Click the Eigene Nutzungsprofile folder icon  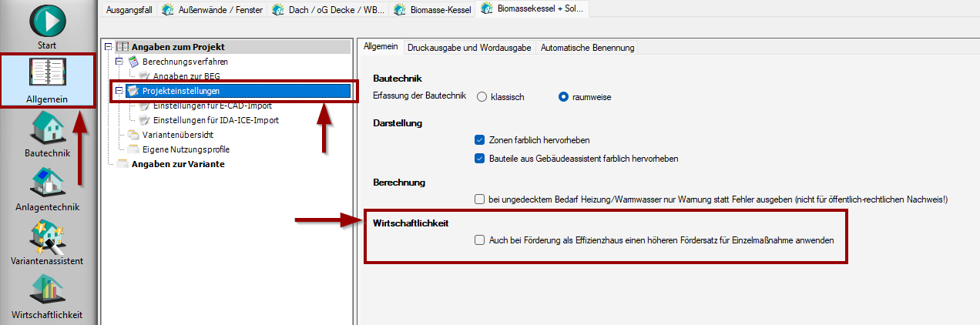(x=133, y=149)
